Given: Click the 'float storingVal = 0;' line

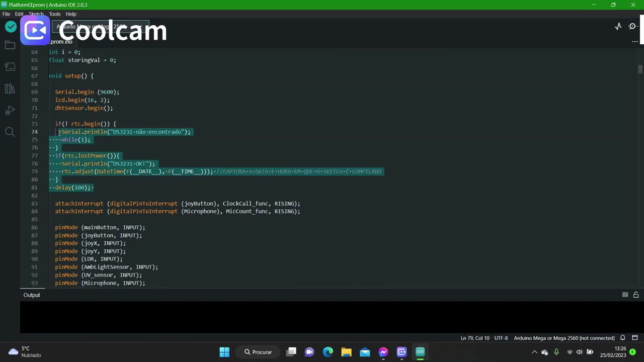Looking at the screenshot, I should (x=82, y=60).
